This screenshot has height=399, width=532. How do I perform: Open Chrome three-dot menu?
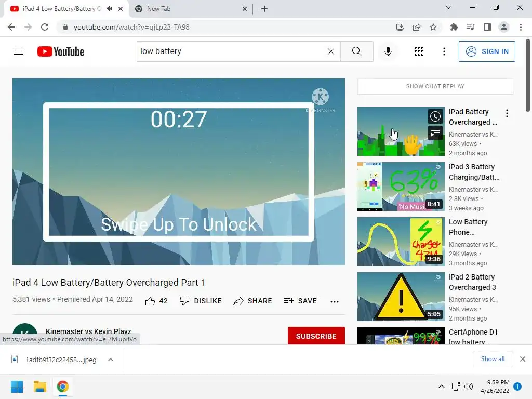(x=521, y=27)
